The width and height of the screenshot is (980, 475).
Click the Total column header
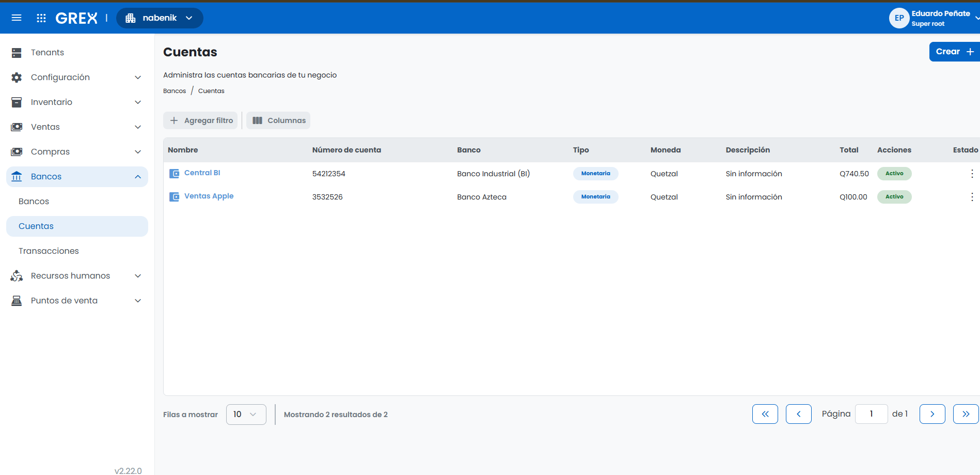(849, 150)
